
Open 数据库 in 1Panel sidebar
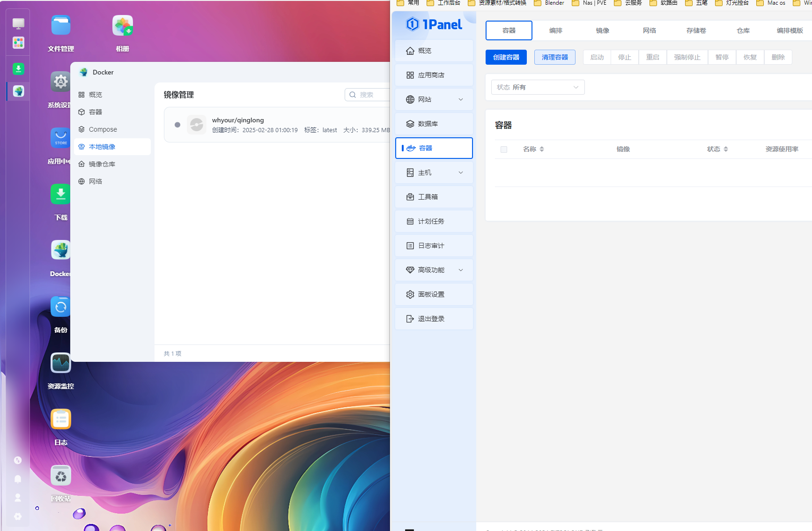coord(434,124)
